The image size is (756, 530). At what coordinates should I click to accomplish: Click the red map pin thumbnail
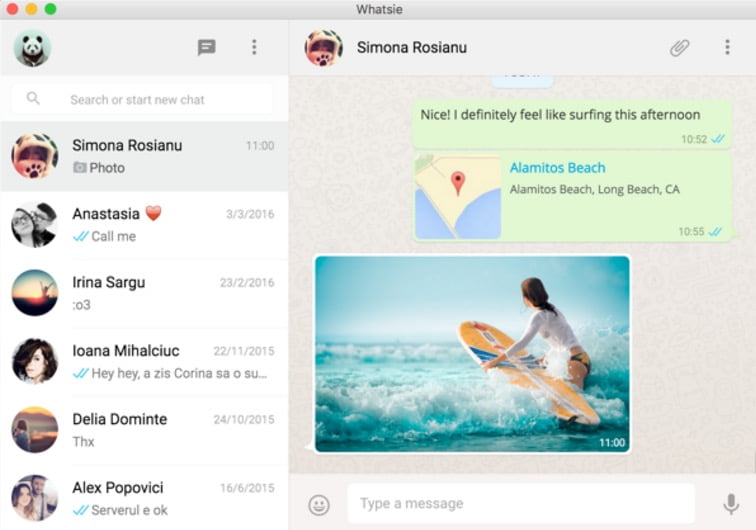(458, 196)
